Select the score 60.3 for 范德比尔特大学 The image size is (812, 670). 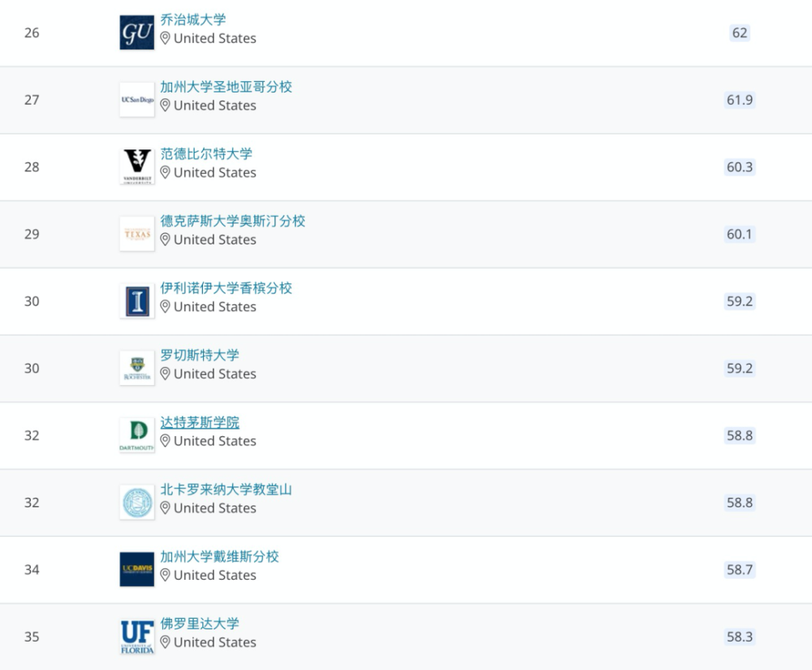pos(740,167)
